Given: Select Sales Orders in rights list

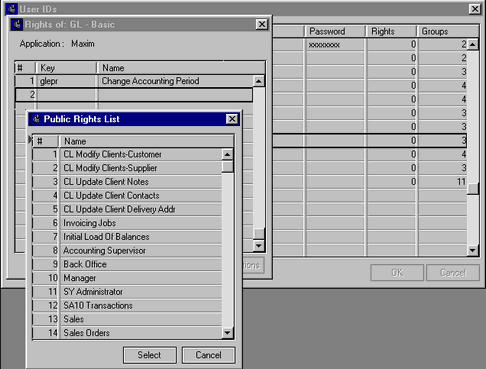Looking at the screenshot, I should [127, 333].
